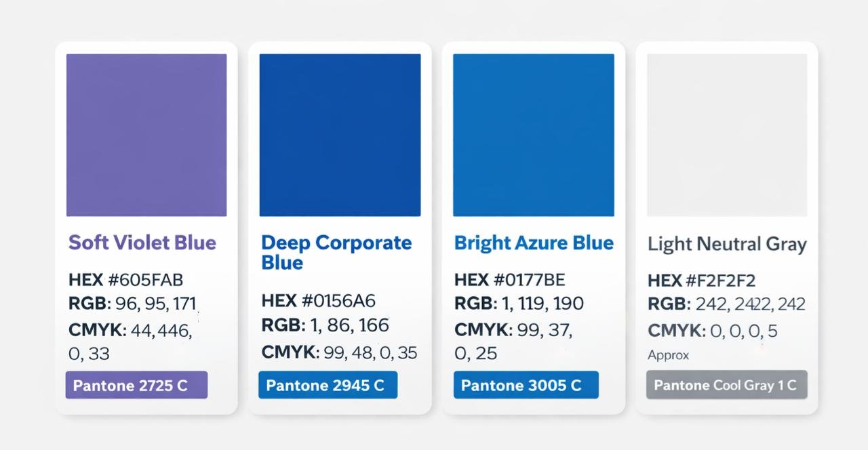
Task: Click the Bright Azure Blue heading
Action: (x=534, y=243)
